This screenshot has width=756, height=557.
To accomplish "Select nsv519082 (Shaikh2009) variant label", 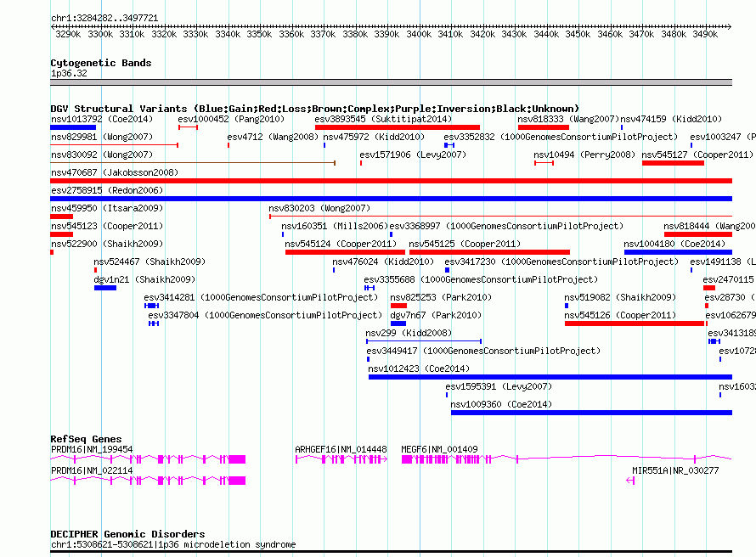I will (x=620, y=297).
